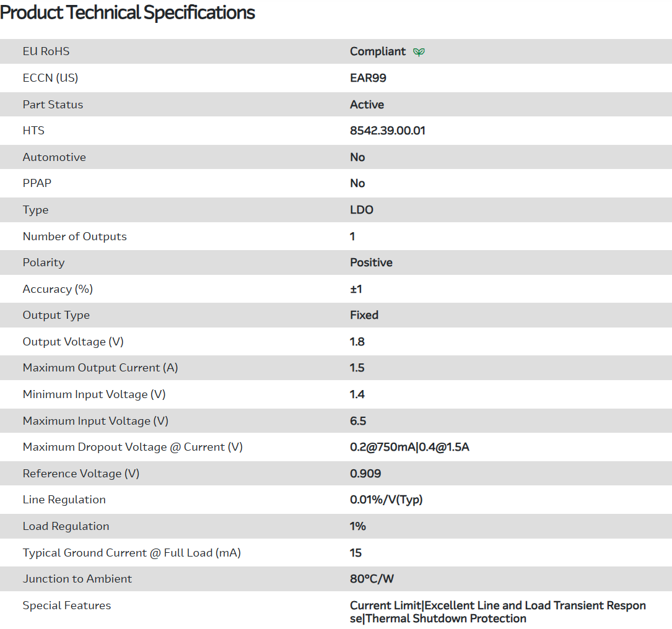
Task: Select the Line Regulation 0.01%/V(Typ) value
Action: tap(386, 500)
